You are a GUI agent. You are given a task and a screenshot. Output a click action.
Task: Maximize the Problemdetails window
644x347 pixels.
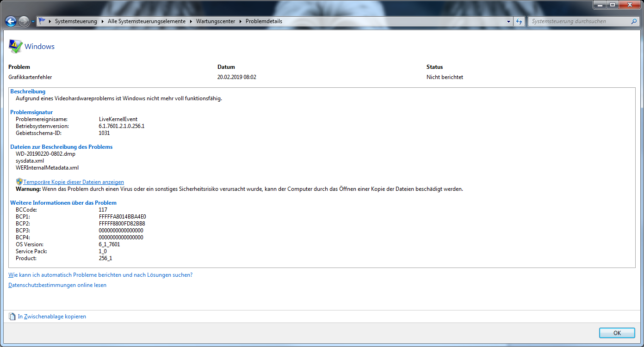(613, 4)
